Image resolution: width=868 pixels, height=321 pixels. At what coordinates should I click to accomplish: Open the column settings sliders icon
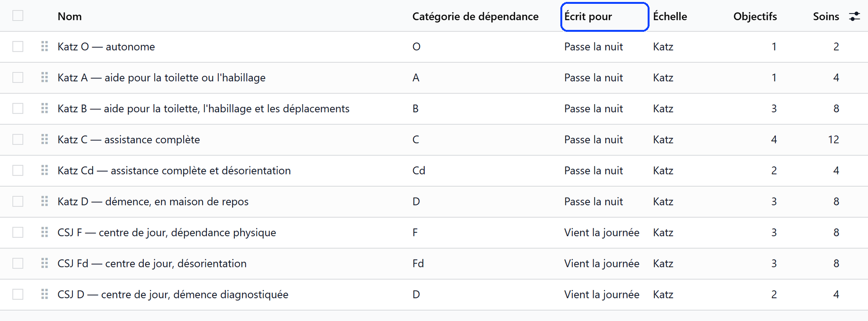[854, 16]
